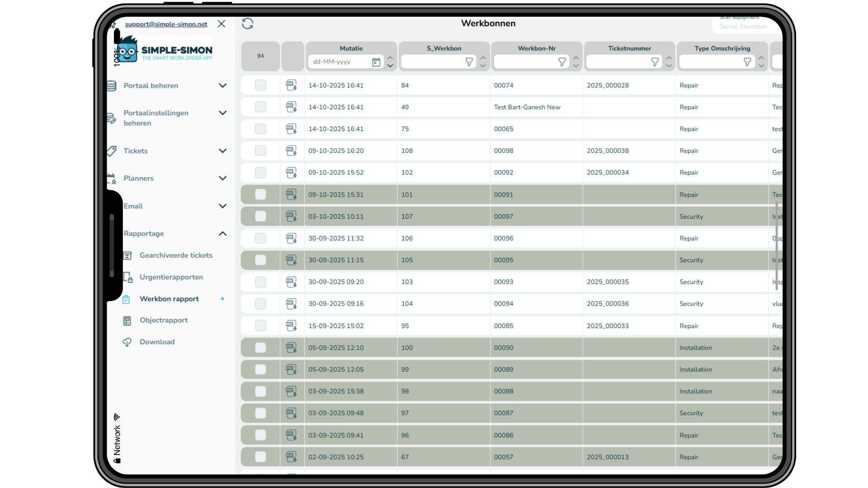This screenshot has width=868, height=488.
Task: Click filter funnel in Werkbon-Nr column
Action: tap(562, 62)
